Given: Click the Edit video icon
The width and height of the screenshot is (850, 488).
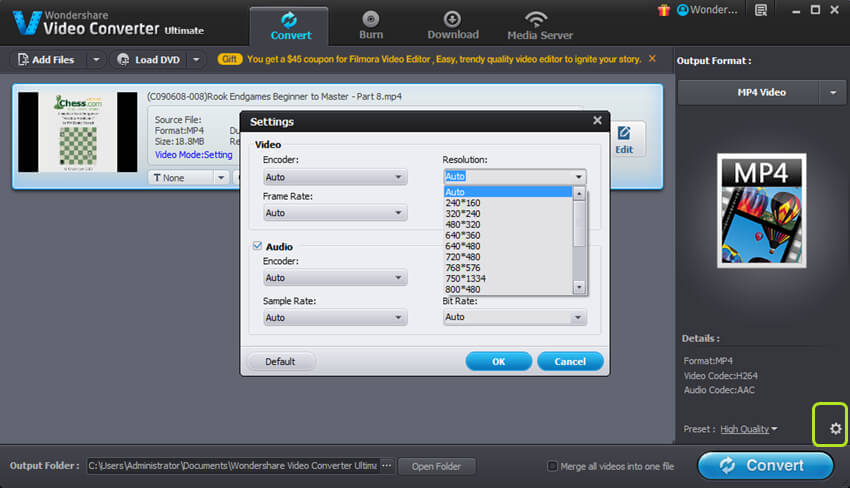Looking at the screenshot, I should click(x=624, y=140).
